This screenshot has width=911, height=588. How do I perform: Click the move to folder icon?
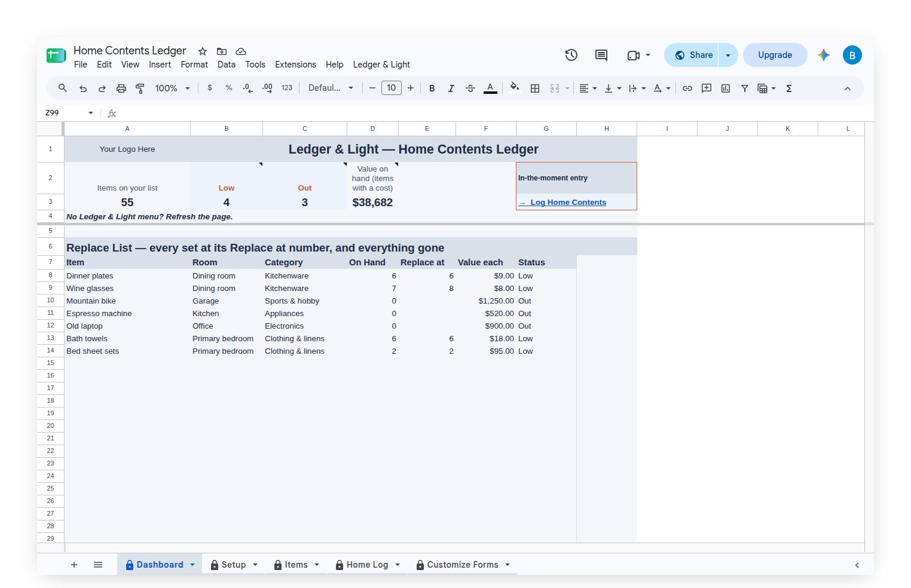[222, 51]
